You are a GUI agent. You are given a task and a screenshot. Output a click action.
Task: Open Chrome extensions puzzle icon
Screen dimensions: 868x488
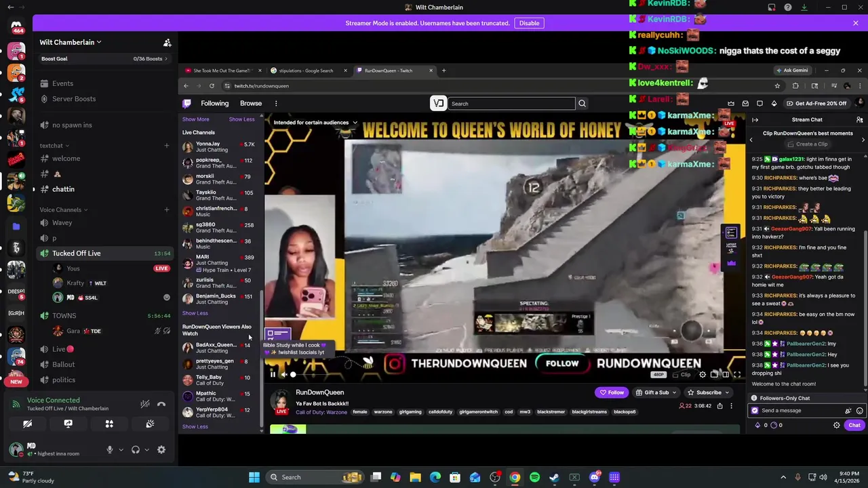[795, 86]
